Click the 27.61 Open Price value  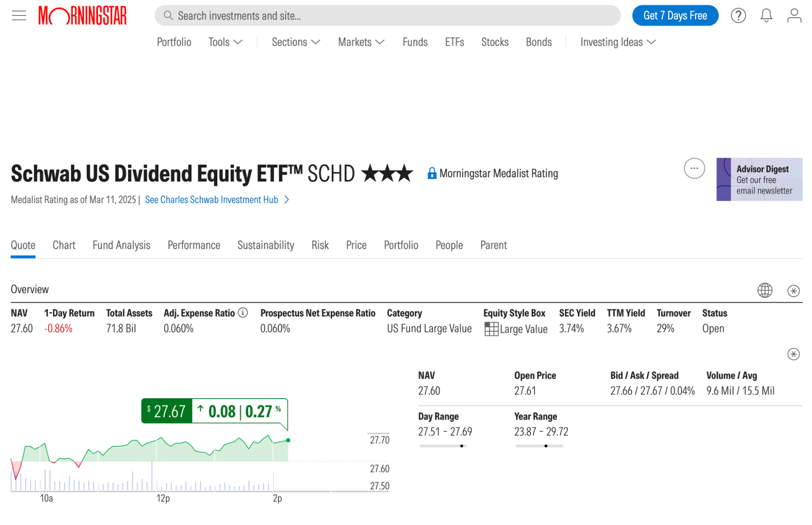(525, 390)
